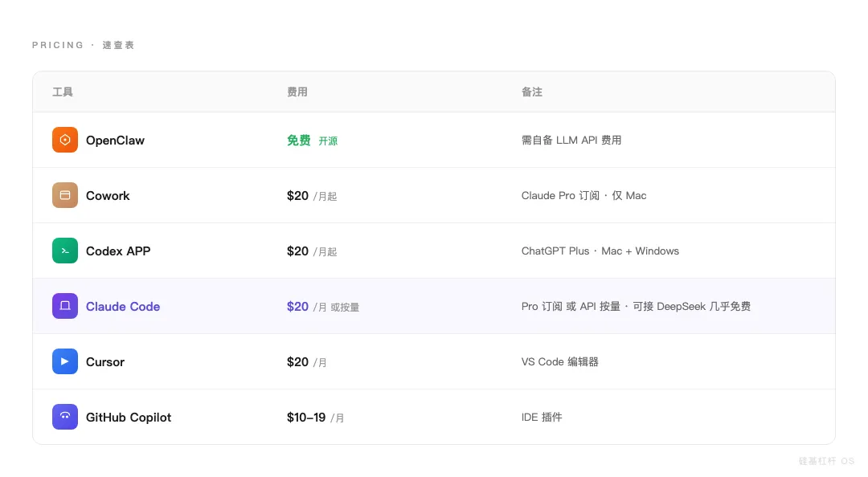Click the green 免费 price label

click(x=299, y=141)
